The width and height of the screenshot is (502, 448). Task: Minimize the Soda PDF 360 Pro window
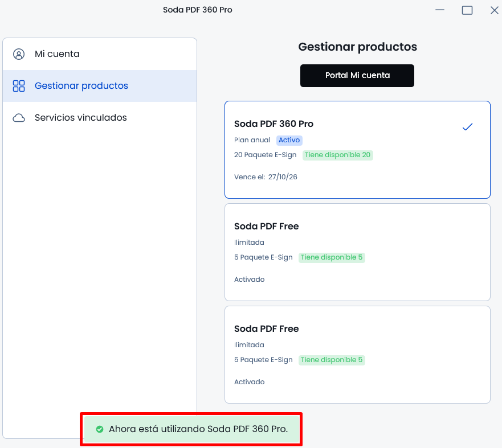440,10
